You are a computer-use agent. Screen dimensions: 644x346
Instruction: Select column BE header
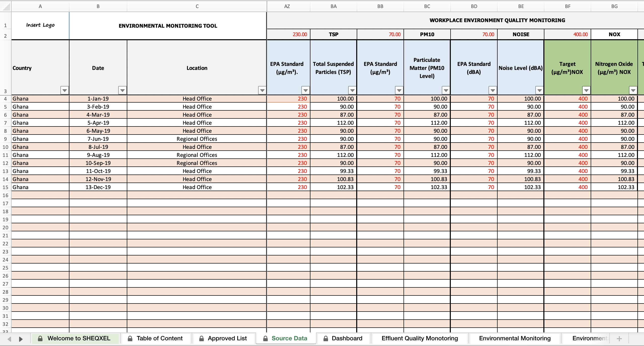pyautogui.click(x=521, y=6)
